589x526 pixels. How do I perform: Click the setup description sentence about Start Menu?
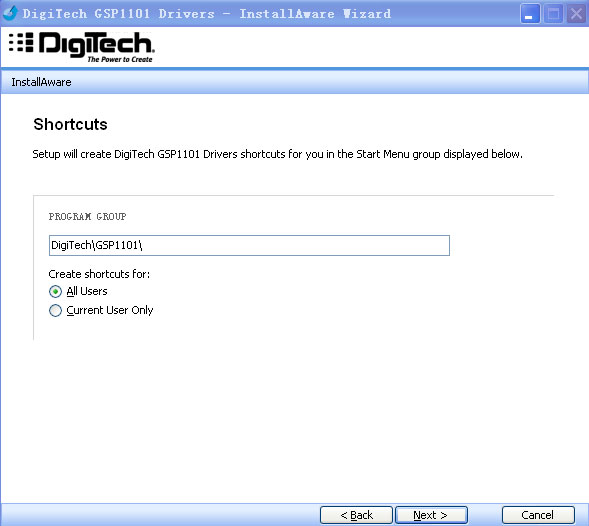click(x=277, y=154)
